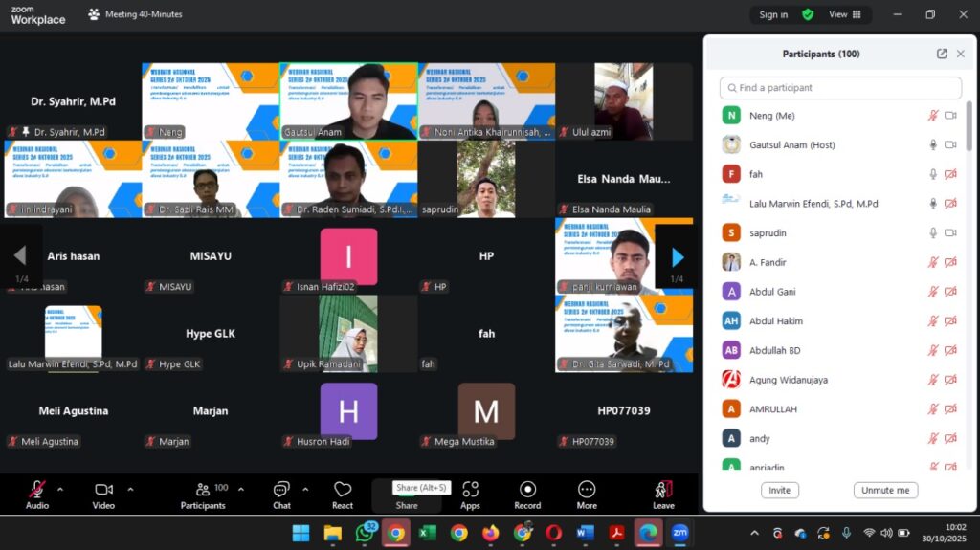Viewport: 980px width, 550px height.
Task: Click the Find a participant search field
Action: tap(840, 88)
